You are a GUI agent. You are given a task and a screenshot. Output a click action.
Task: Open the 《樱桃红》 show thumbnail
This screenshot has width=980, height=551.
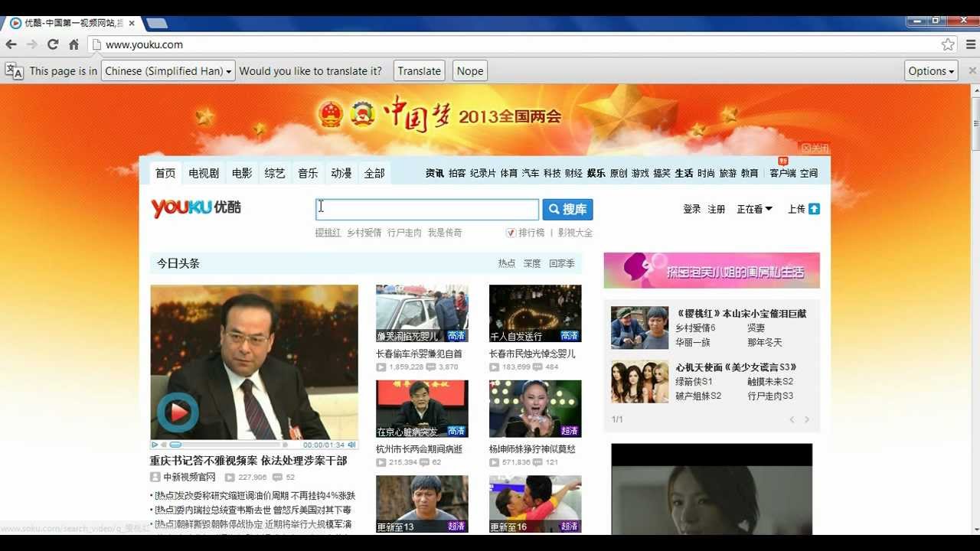point(639,328)
